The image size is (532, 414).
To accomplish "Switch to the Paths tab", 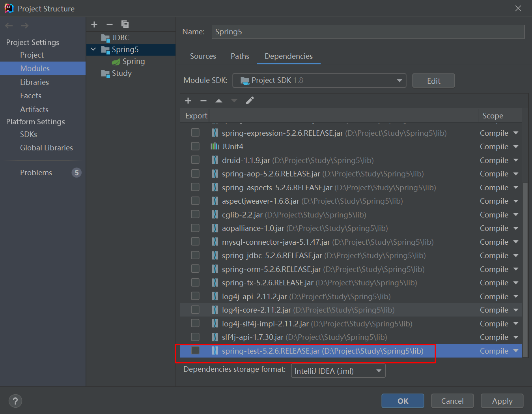I will pyautogui.click(x=240, y=56).
